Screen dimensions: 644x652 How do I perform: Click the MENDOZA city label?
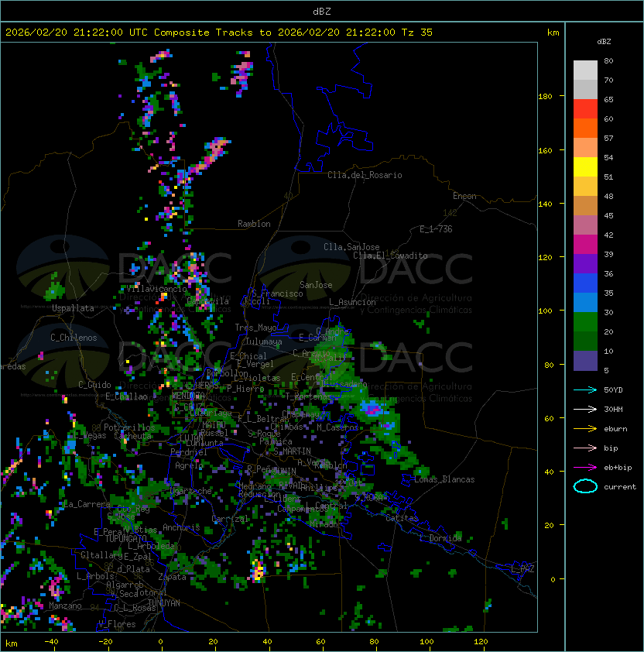click(x=188, y=396)
